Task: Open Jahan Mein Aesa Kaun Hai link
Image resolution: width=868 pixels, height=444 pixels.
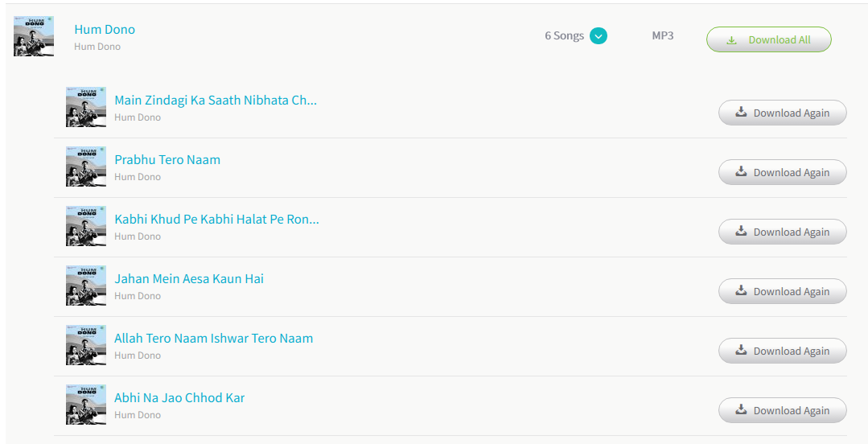Action: pos(189,278)
